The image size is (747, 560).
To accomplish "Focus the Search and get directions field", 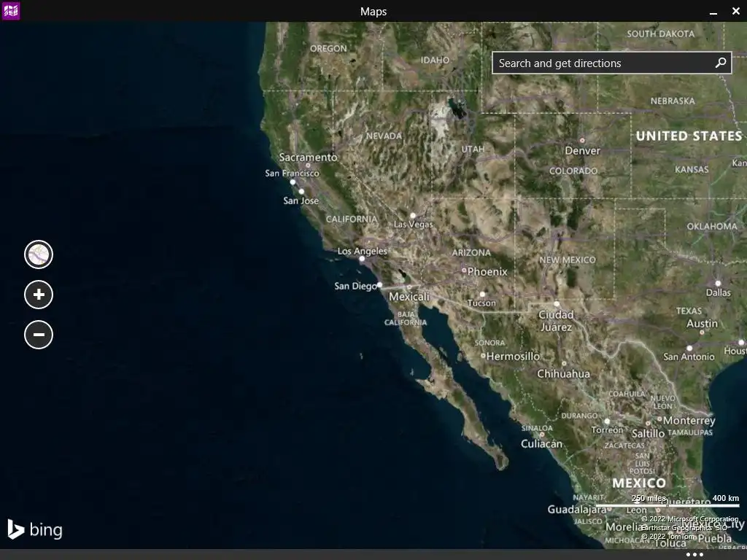I will tap(612, 63).
